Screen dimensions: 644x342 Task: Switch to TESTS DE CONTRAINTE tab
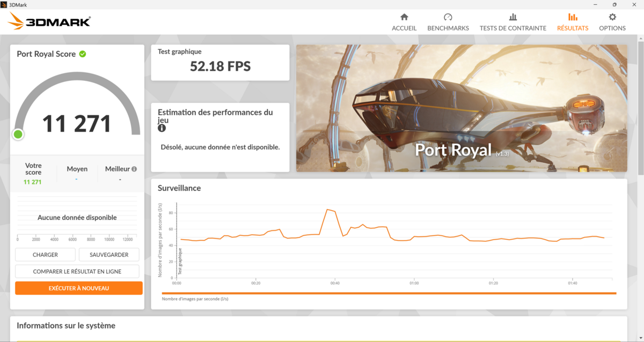click(x=513, y=28)
